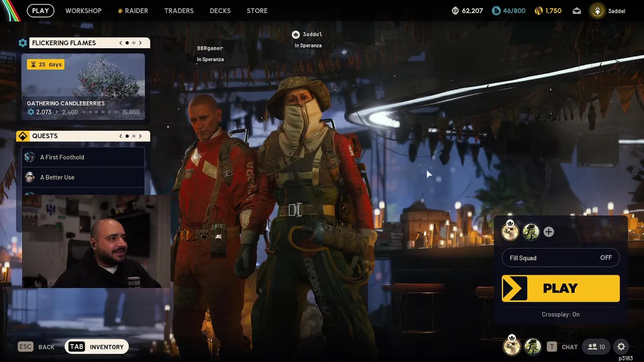This screenshot has height=362, width=644.
Task: Go to the TRADERS tab
Action: click(x=179, y=11)
